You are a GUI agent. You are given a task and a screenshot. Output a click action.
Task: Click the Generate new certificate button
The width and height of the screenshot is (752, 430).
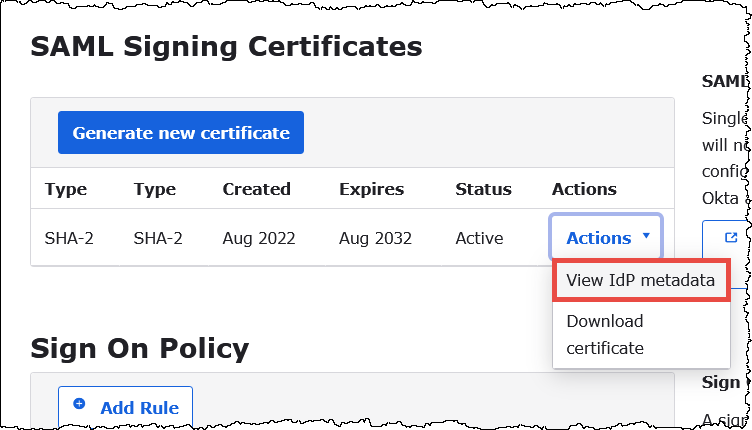(181, 133)
